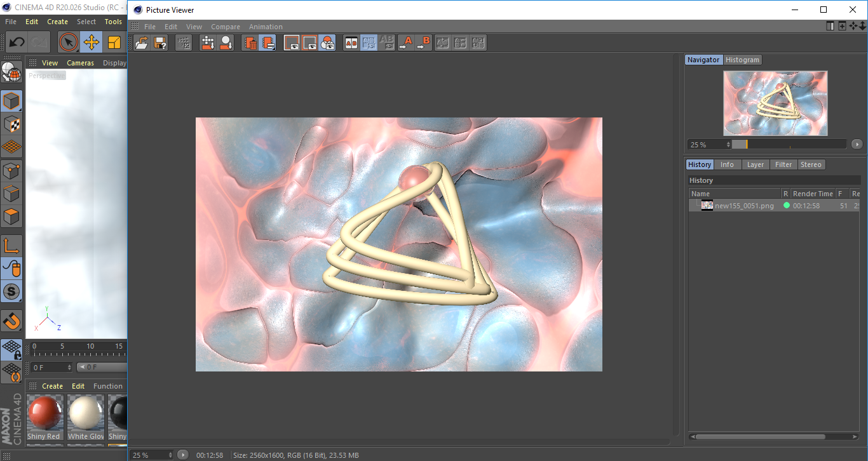The width and height of the screenshot is (868, 461).
Task: Toggle Enable Snap magnet icon in sidebar
Action: (x=11, y=321)
